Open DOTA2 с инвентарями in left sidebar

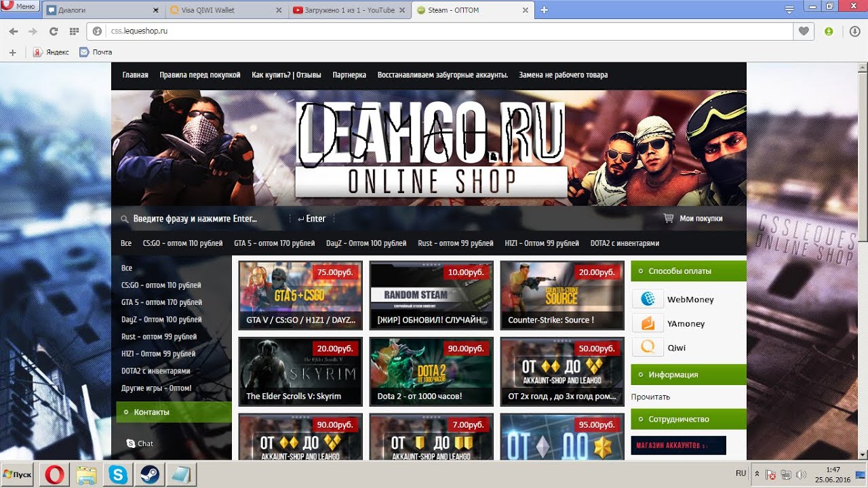[155, 371]
